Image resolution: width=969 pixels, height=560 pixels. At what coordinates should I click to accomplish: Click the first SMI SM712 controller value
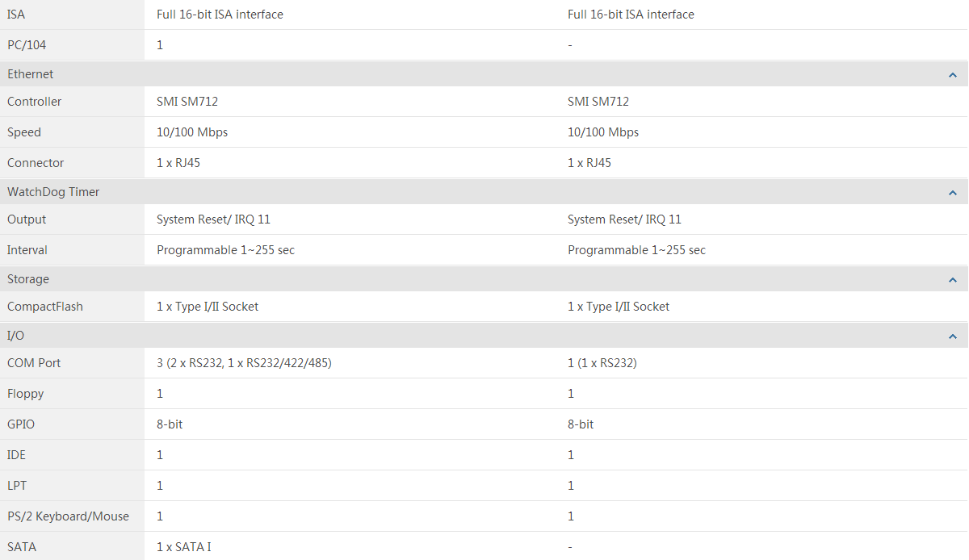pos(187,102)
